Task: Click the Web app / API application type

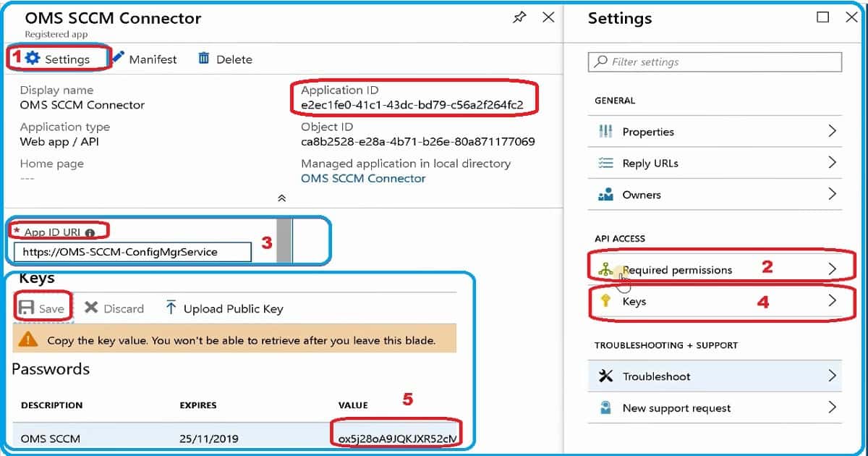Action: 59,141
